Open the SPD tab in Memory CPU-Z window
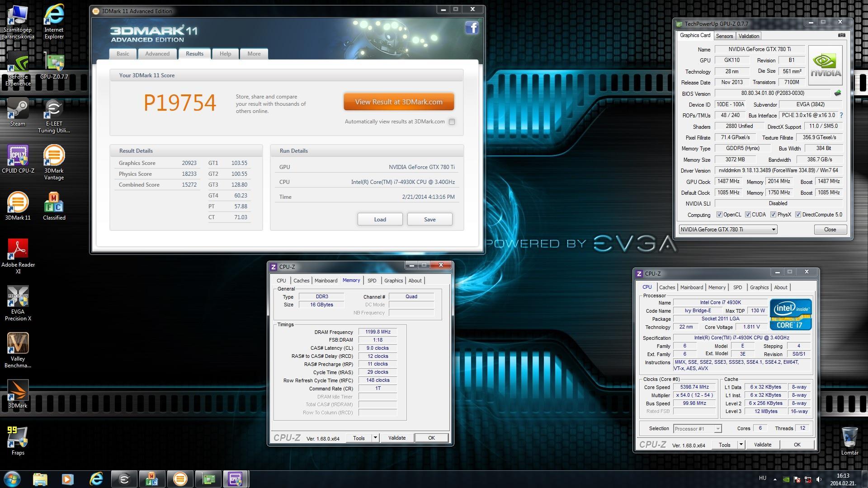Viewport: 868px width, 488px height. pyautogui.click(x=372, y=281)
